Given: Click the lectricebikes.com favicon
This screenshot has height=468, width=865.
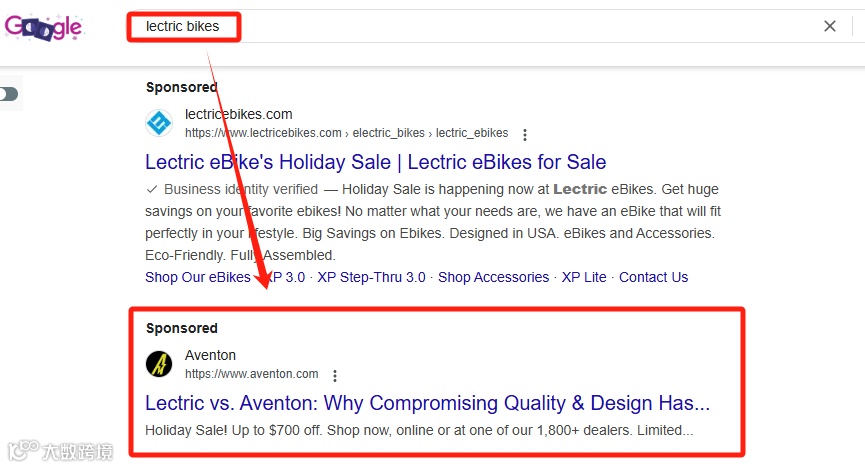Looking at the screenshot, I should (159, 123).
